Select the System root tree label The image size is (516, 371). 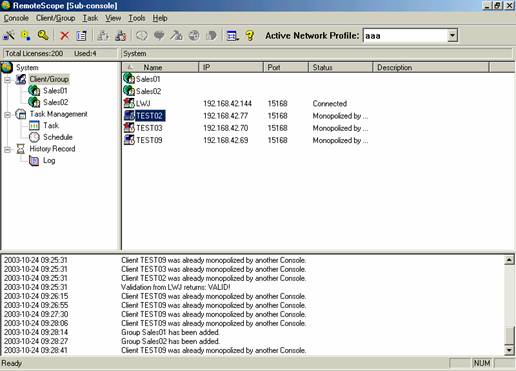point(27,68)
